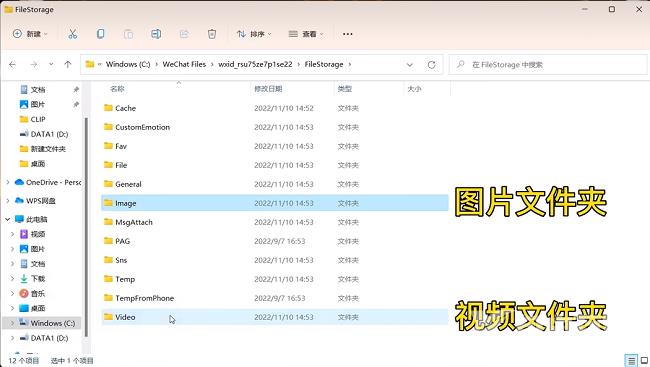This screenshot has width=650, height=367.
Task: Sort by the 大小 column header
Action: pyautogui.click(x=415, y=89)
